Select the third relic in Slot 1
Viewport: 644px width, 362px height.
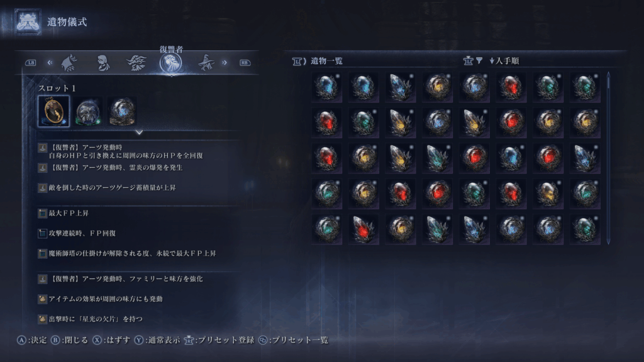(123, 112)
